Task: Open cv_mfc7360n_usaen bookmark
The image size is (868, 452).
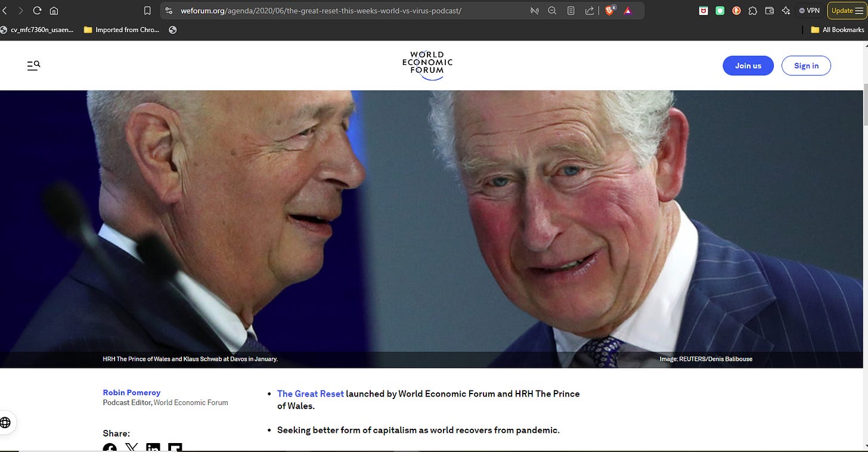Action: pyautogui.click(x=37, y=30)
